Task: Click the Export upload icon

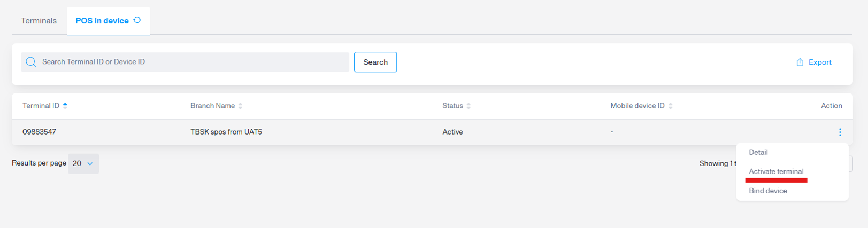Action: click(800, 62)
